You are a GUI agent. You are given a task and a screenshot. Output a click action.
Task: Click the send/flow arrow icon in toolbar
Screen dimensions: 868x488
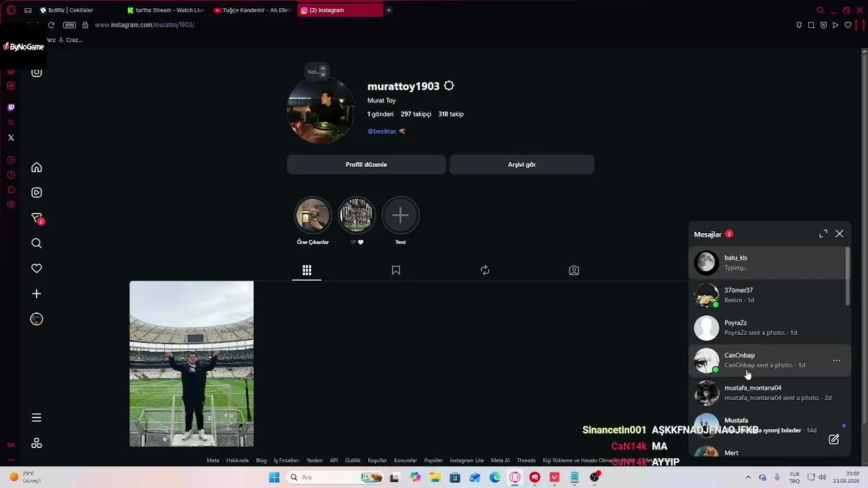835,25
